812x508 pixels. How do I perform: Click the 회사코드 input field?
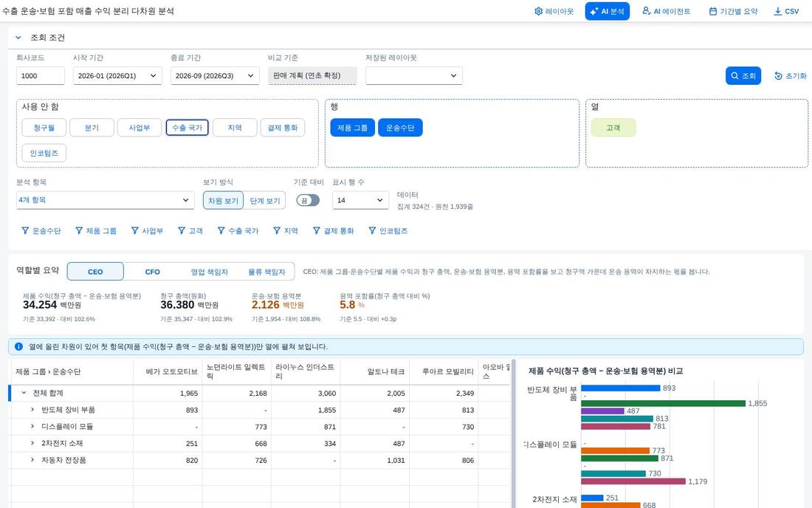(x=41, y=75)
